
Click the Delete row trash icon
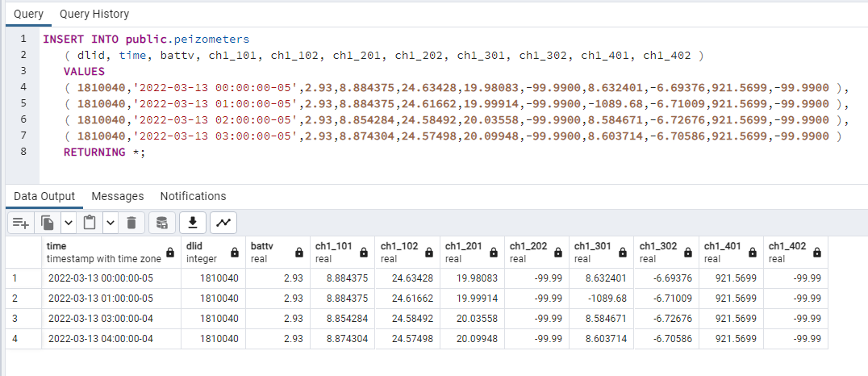pyautogui.click(x=131, y=224)
